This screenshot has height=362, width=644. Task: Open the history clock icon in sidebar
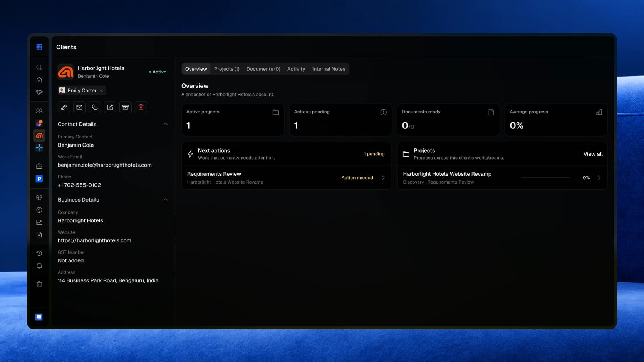(x=39, y=253)
